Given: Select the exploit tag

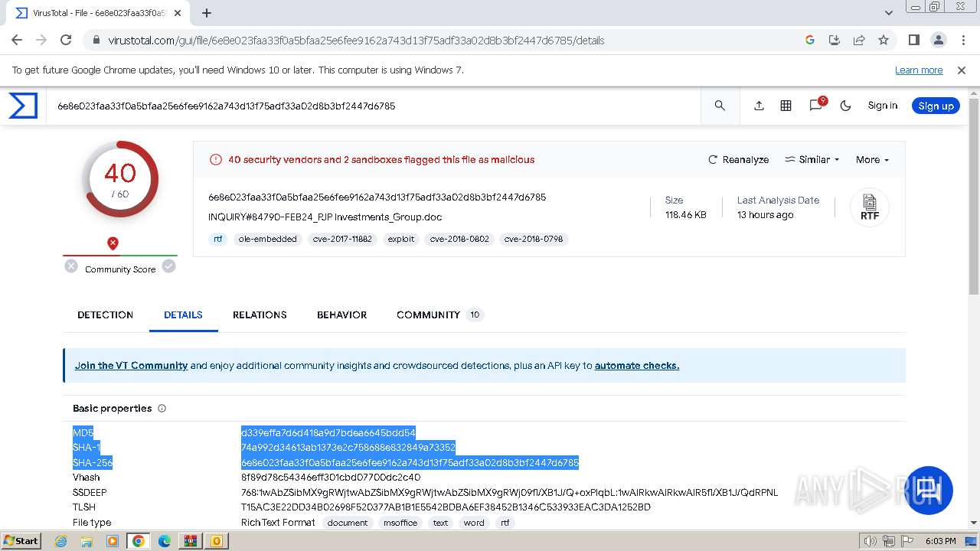Looking at the screenshot, I should coord(400,239).
